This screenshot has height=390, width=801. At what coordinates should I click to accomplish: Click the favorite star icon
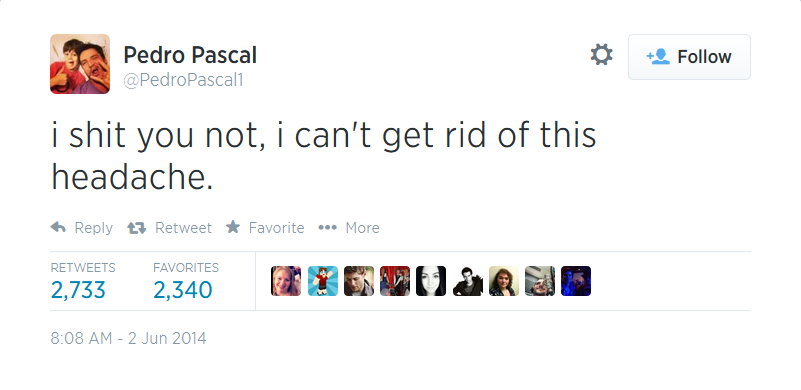click(x=233, y=226)
